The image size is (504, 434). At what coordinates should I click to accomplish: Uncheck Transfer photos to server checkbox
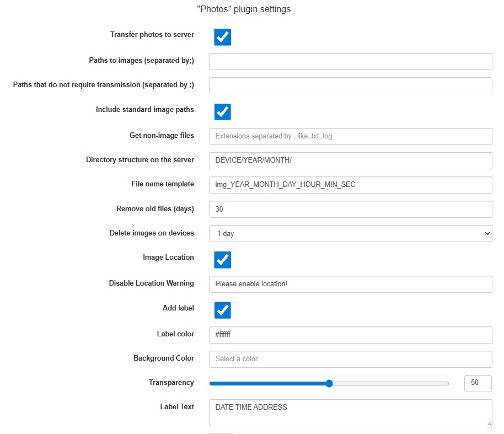[x=222, y=37]
